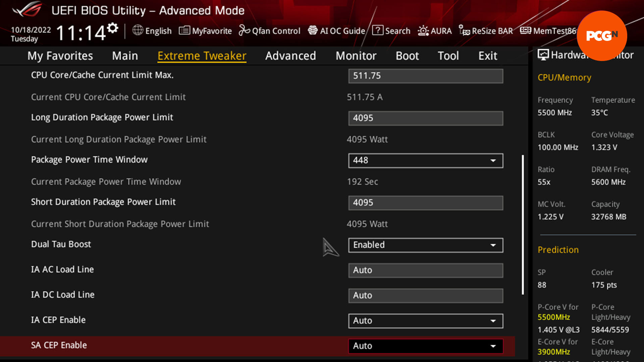Open AI OC Guide overclocking assistant
Image resolution: width=644 pixels, height=362 pixels.
pos(337,30)
